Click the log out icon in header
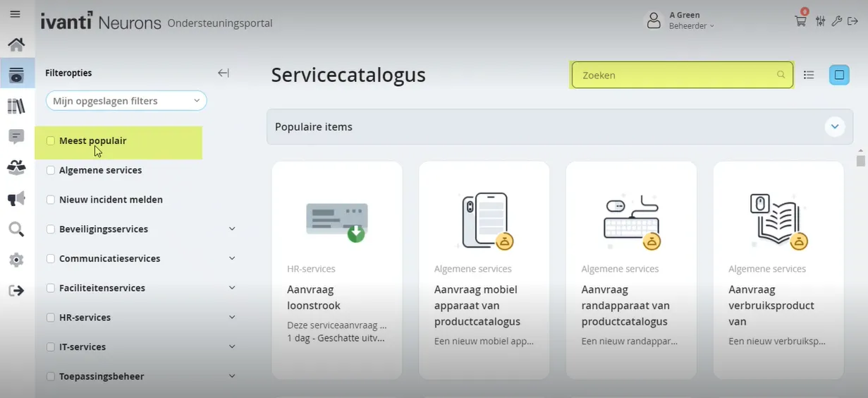The image size is (868, 398). point(852,21)
